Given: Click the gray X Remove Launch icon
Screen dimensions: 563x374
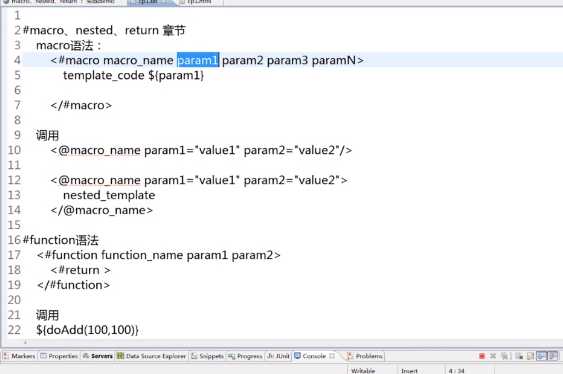Looking at the screenshot, I should coord(493,356).
